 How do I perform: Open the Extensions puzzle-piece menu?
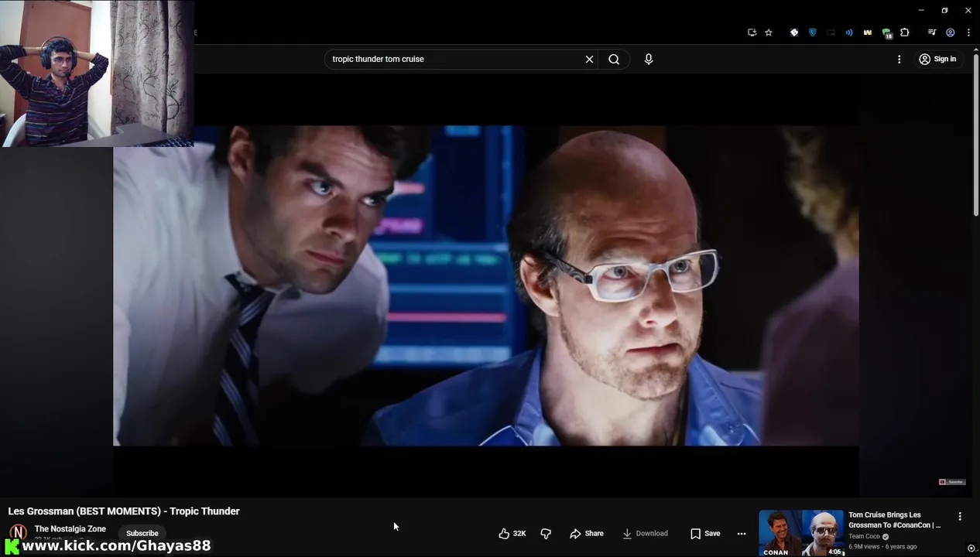click(x=905, y=32)
